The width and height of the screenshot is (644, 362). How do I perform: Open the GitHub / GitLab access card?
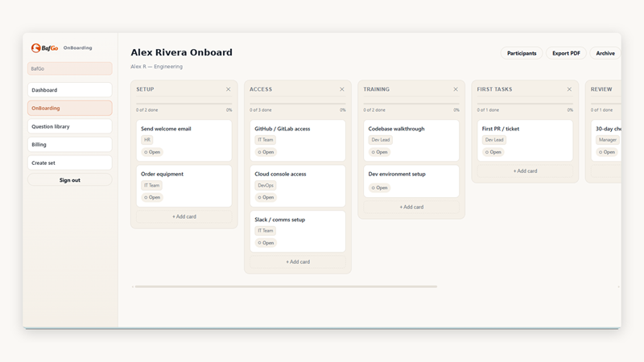pos(298,140)
